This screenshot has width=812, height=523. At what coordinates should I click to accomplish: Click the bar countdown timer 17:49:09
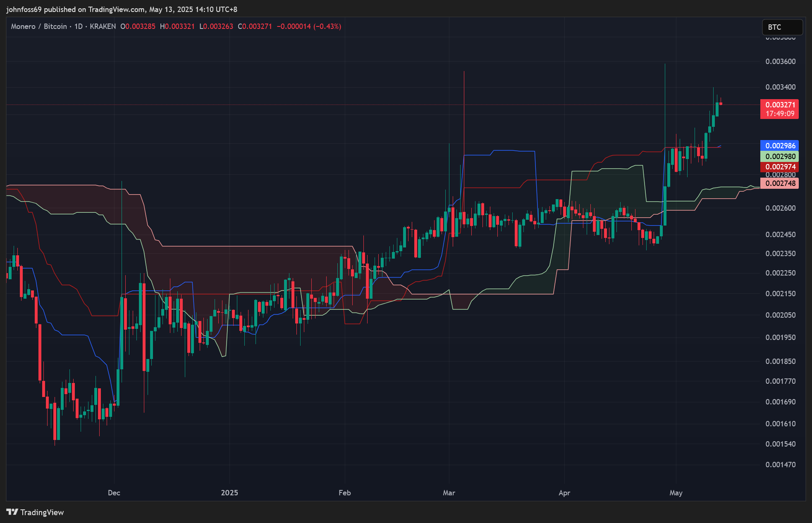pos(780,114)
